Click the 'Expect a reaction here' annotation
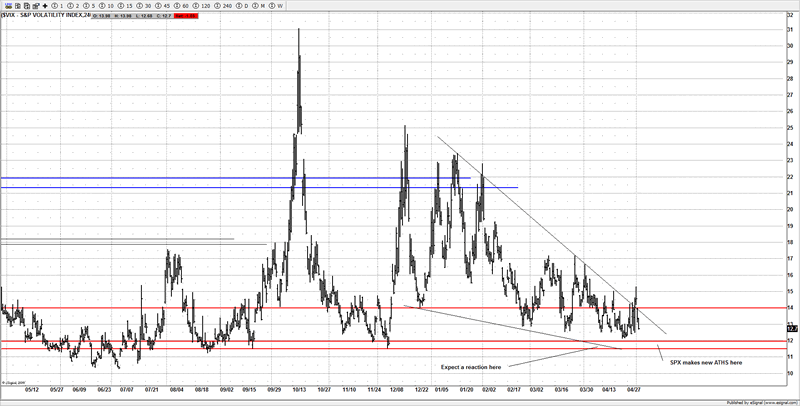 pyautogui.click(x=473, y=366)
